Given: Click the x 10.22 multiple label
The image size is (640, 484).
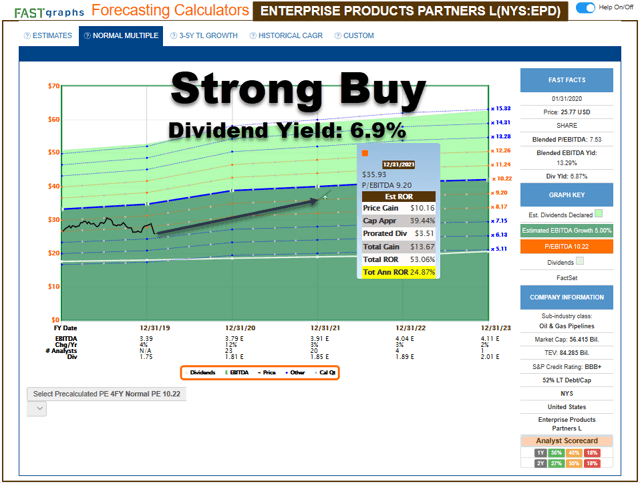Looking at the screenshot, I should [502, 178].
